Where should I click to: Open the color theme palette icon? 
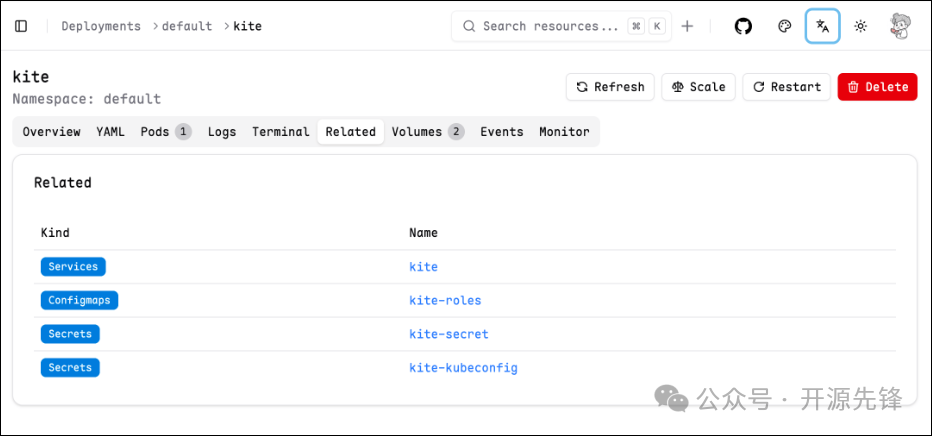pos(785,26)
